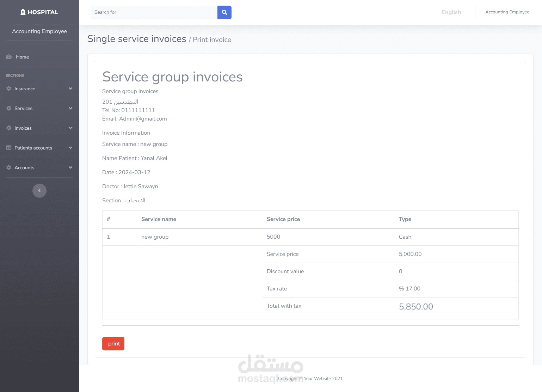Click the 5,000.00 service price value
Image resolution: width=542 pixels, height=392 pixels.
[410, 254]
